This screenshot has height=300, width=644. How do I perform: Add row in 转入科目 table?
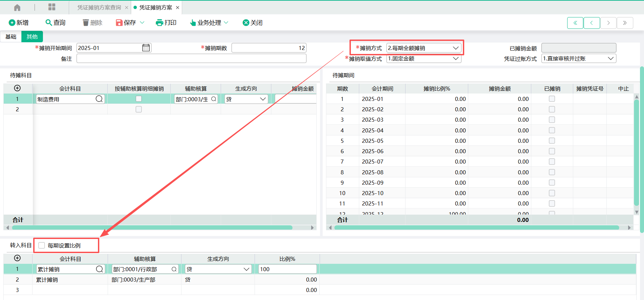[17, 258]
